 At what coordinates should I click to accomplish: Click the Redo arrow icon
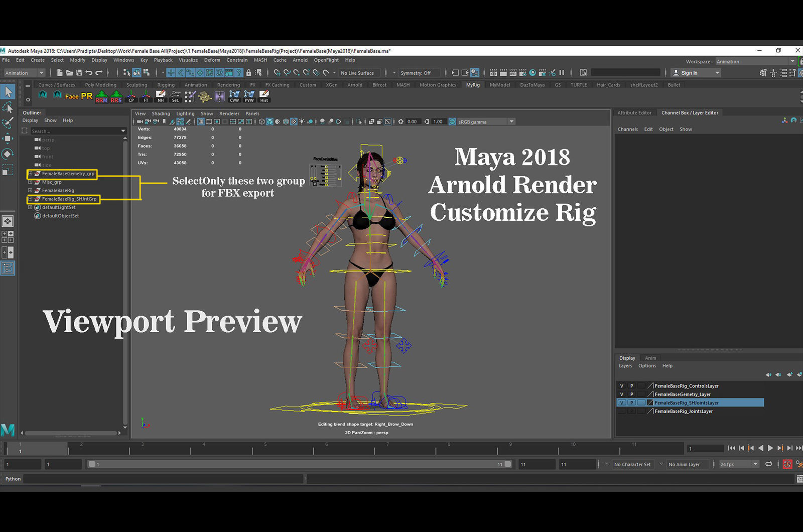point(99,73)
